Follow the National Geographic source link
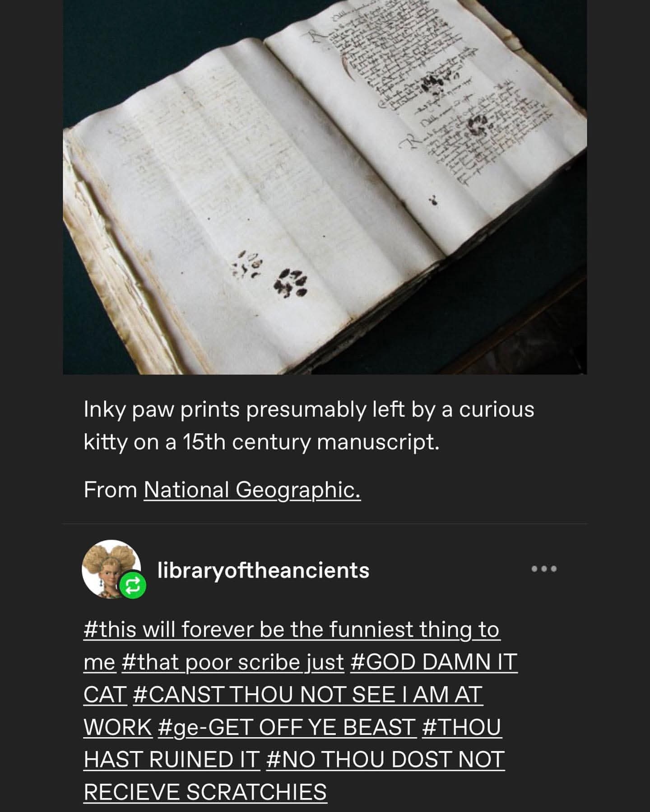 coord(252,490)
